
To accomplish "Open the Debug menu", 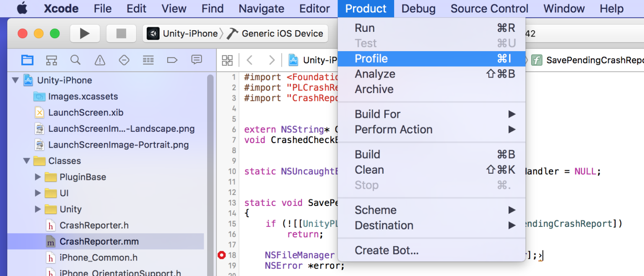I will [418, 8].
